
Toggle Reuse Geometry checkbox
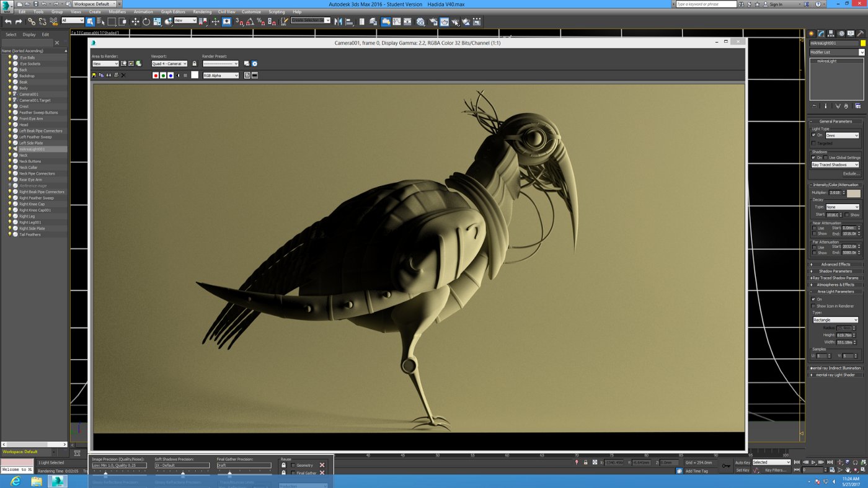[x=293, y=465]
